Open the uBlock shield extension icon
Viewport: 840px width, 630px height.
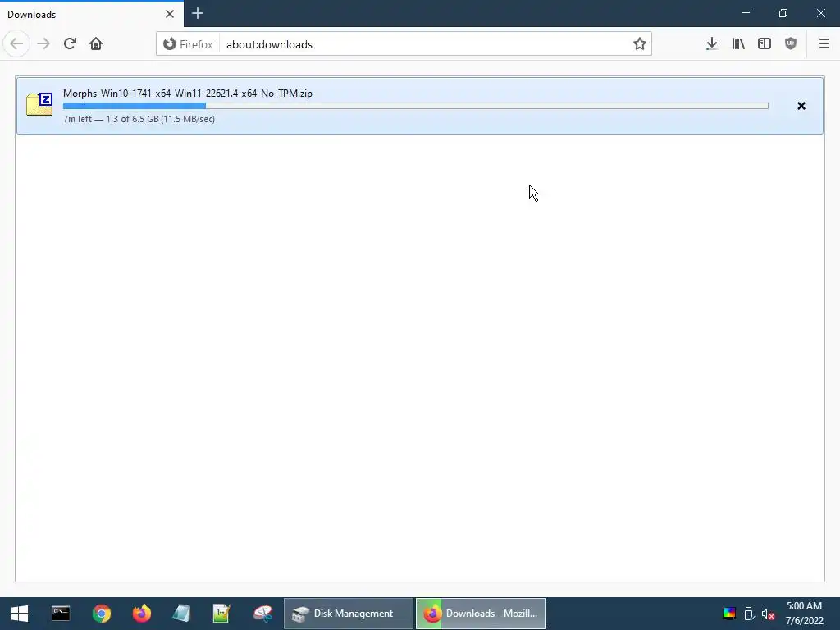(x=791, y=44)
